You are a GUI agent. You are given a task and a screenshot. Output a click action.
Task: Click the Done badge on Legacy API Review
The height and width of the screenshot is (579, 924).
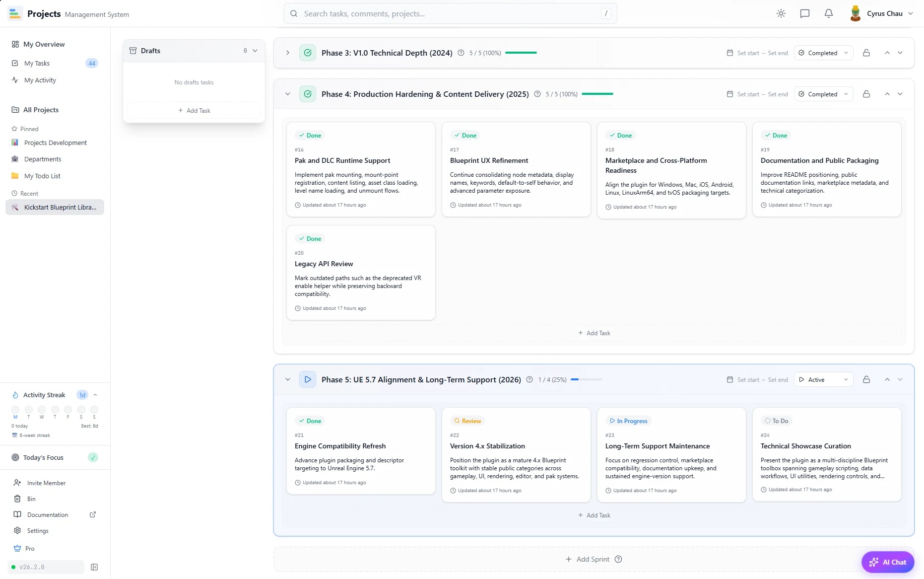[x=309, y=238]
